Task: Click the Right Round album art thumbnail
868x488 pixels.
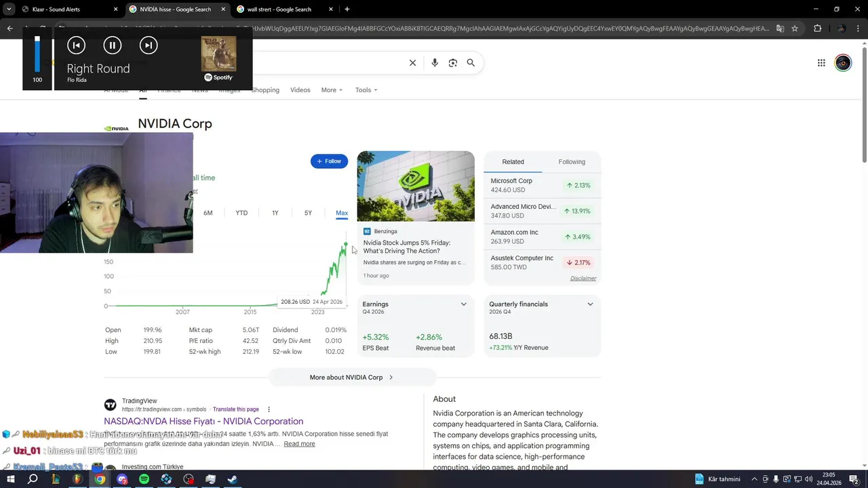Action: point(218,54)
